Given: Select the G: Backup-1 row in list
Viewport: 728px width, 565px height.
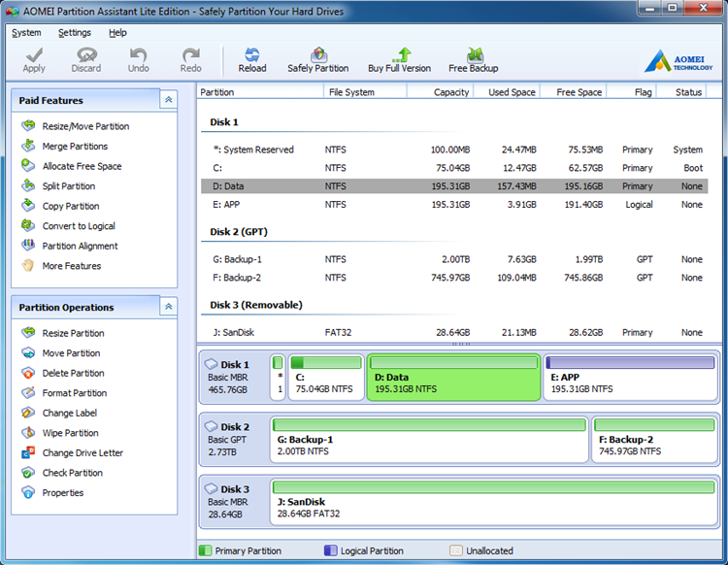Looking at the screenshot, I should click(x=454, y=259).
